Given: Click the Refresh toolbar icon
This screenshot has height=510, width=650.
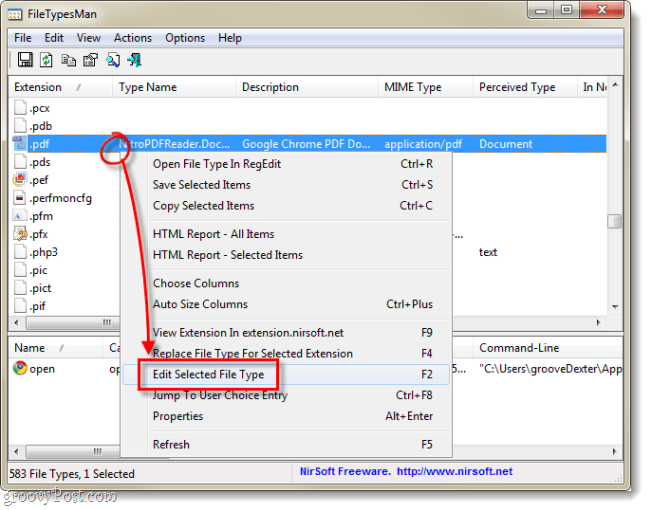Looking at the screenshot, I should 46,60.
